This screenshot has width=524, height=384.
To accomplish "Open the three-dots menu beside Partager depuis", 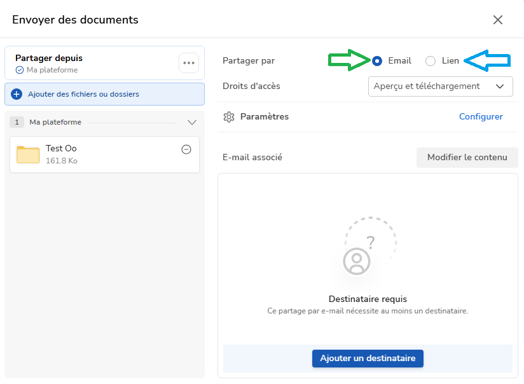I will click(x=189, y=63).
